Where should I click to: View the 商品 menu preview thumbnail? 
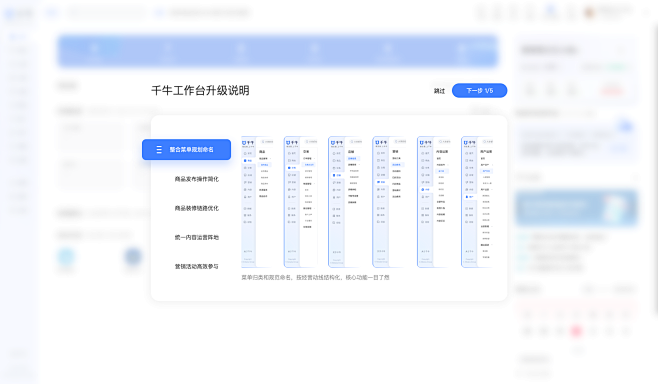[x=257, y=202]
